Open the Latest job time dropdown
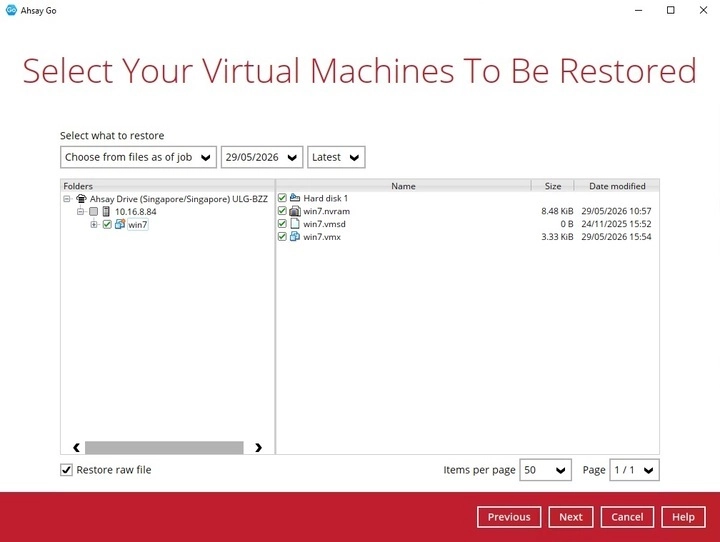The height and width of the screenshot is (542, 720). tap(336, 157)
